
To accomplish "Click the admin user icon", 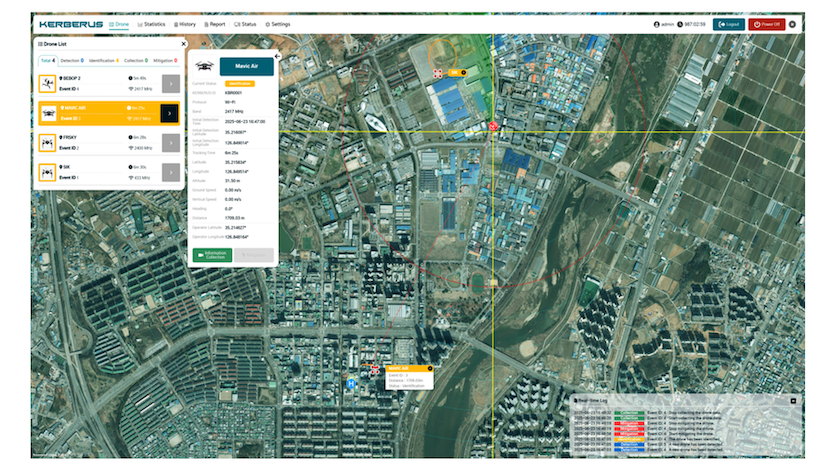I will tap(656, 24).
